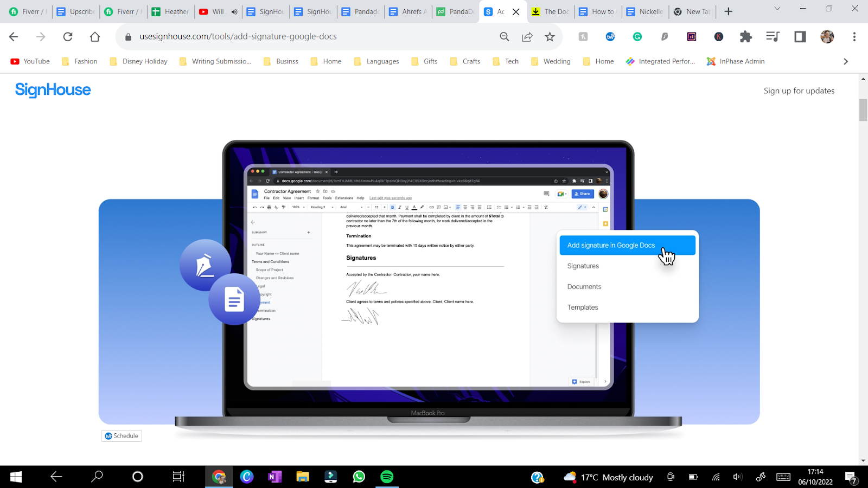Open WhatsApp from the taskbar
Image resolution: width=868 pixels, height=488 pixels.
pos(359,477)
